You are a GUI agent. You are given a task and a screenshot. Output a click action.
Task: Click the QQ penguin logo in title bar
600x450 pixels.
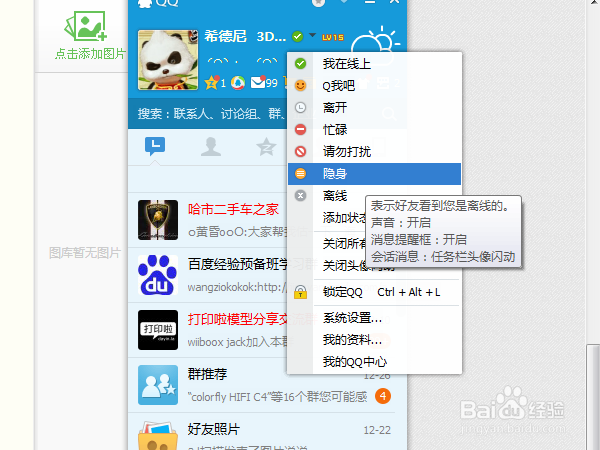(145, 3)
